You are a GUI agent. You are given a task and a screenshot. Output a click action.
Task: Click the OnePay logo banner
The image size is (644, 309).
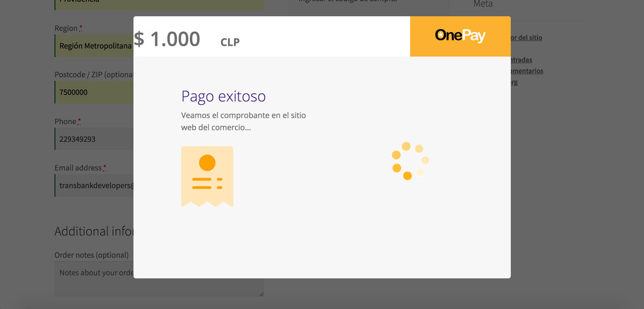460,36
